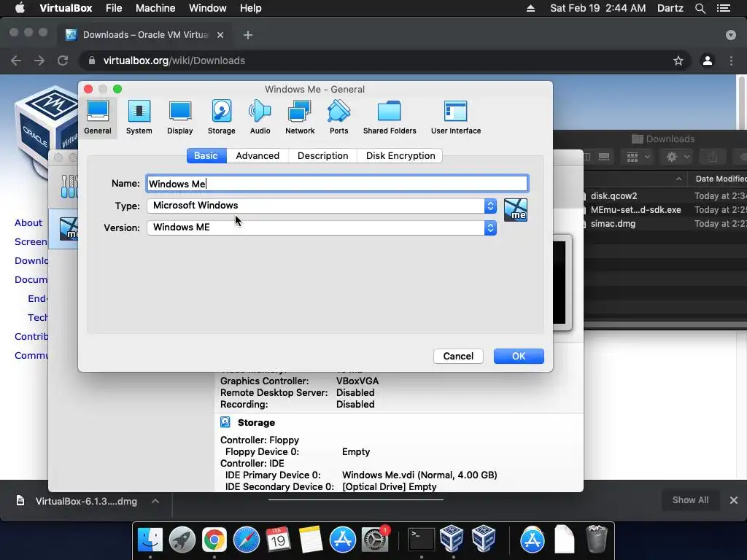Open a new Chrome tab
This screenshot has width=747, height=560.
248,35
